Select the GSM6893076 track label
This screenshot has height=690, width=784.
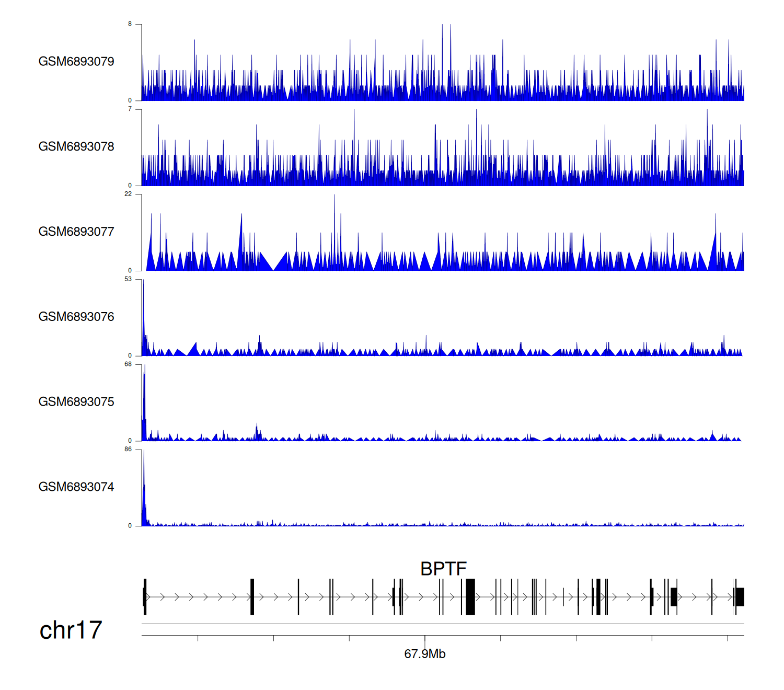point(76,317)
